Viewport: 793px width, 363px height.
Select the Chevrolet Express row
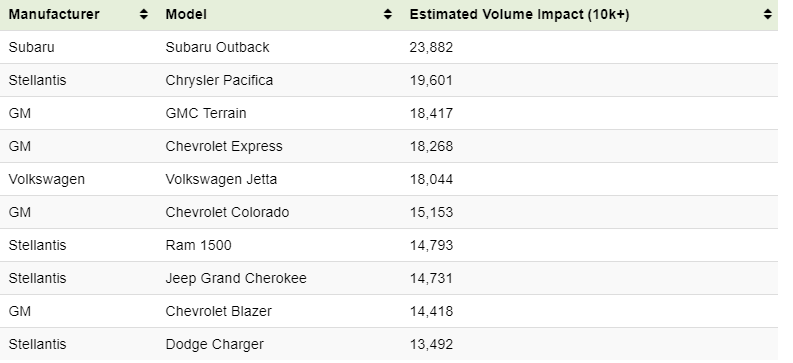[x=388, y=146]
